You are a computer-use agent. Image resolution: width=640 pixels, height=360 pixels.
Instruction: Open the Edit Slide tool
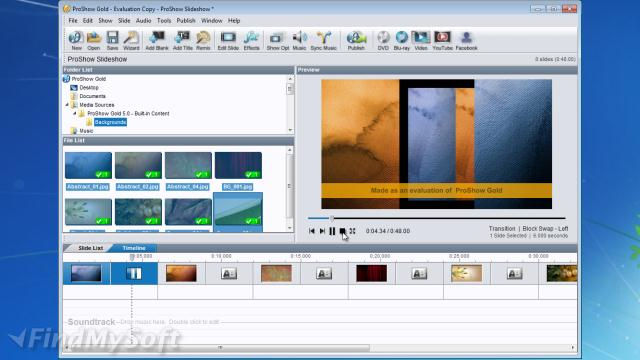[x=228, y=41]
